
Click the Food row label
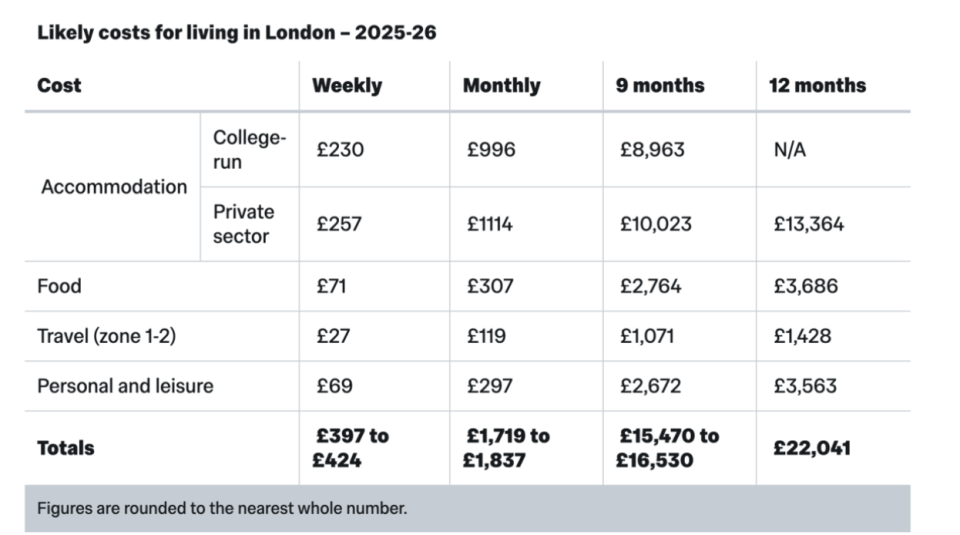59,286
